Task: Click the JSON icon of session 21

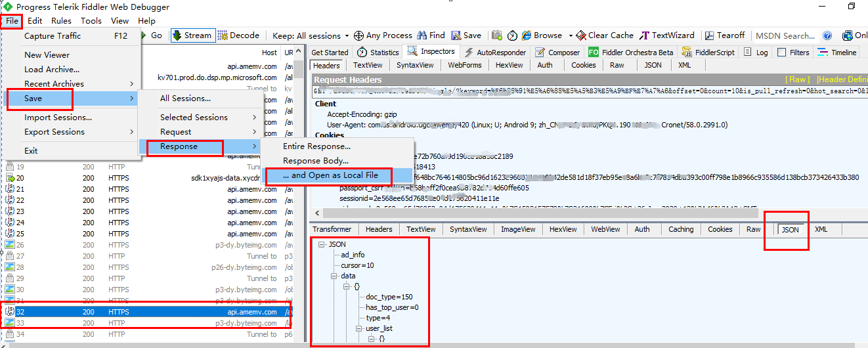Action: (10, 189)
